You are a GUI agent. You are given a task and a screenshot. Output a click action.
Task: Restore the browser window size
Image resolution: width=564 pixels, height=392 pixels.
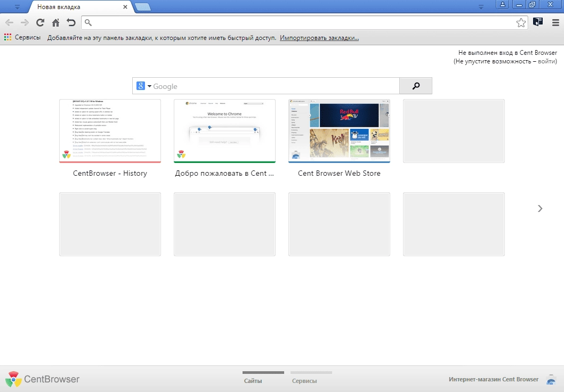533,4
